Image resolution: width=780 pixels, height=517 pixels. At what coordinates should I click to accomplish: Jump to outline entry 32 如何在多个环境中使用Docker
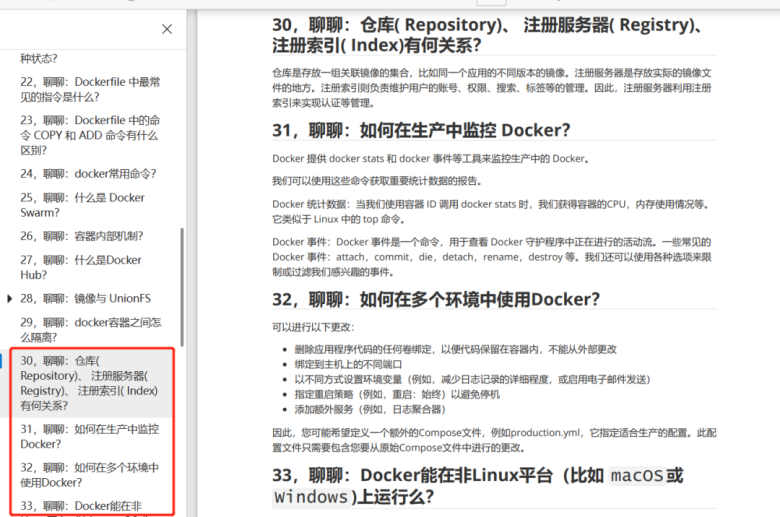click(90, 475)
